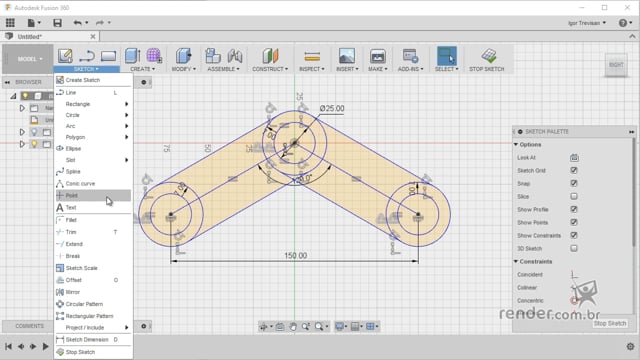Viewport: 640px width, 360px height.
Task: Click the Stop Sketch toolbar icon
Action: [488, 56]
